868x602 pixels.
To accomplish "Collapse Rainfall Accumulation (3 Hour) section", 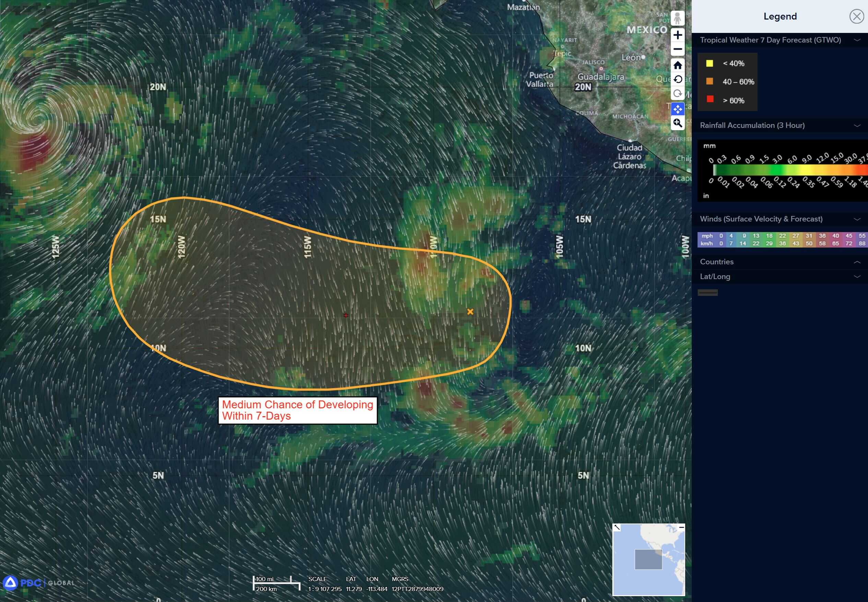I will tap(857, 125).
